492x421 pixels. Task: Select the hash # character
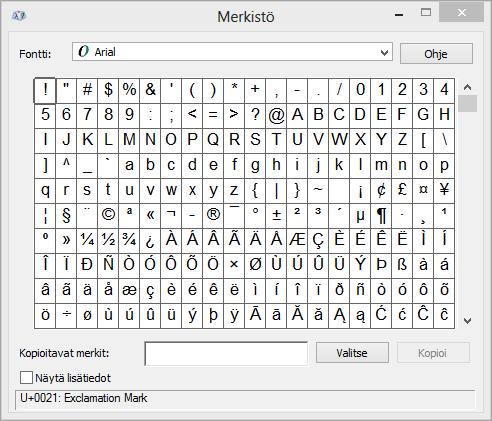[87, 91]
